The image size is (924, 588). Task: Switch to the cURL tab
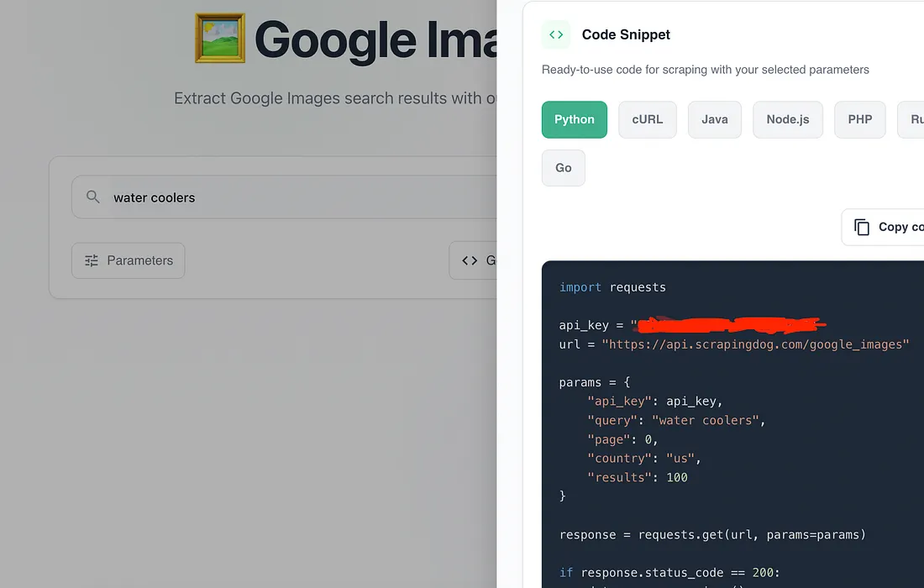(647, 119)
